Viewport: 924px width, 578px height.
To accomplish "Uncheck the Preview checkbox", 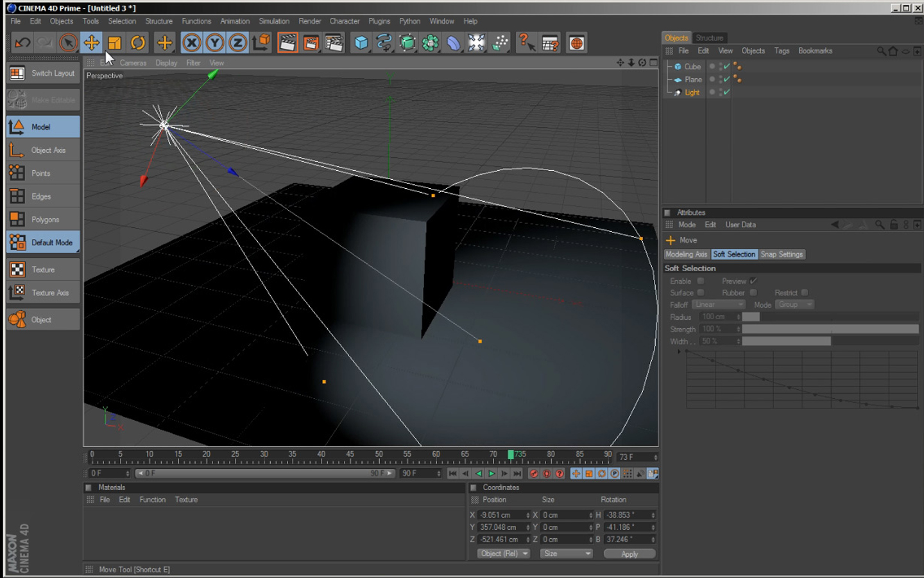I will click(752, 281).
